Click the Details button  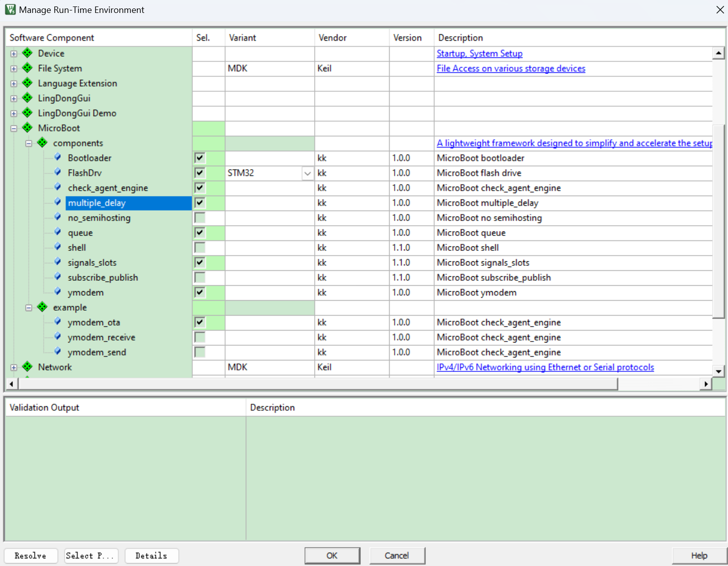click(x=152, y=556)
